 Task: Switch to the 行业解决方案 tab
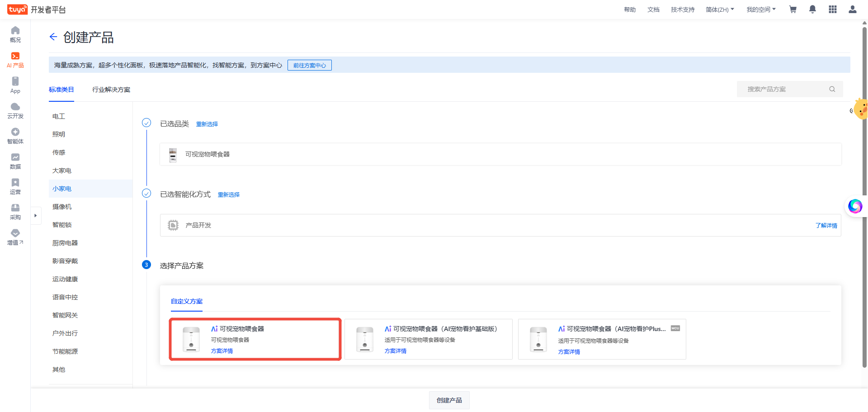111,90
